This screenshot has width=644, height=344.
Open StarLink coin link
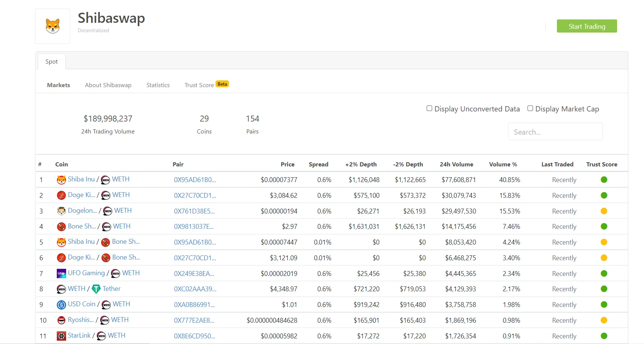click(79, 335)
